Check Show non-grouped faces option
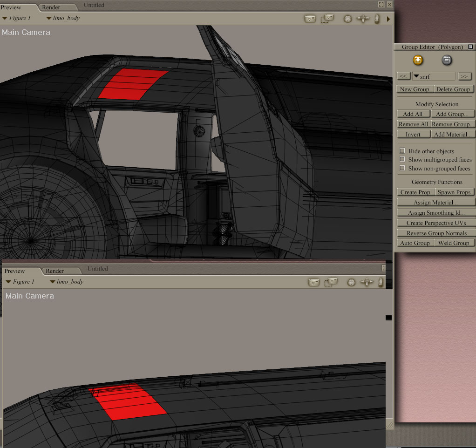 point(402,168)
